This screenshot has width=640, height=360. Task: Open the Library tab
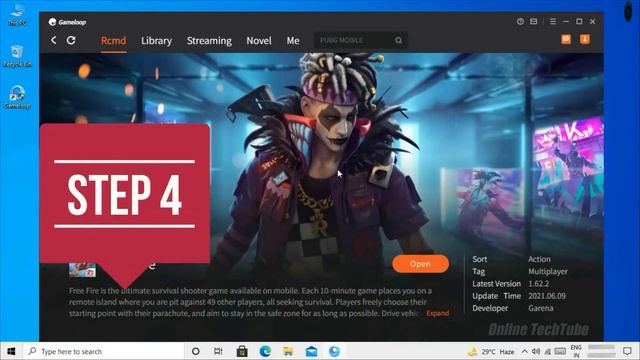(x=156, y=40)
